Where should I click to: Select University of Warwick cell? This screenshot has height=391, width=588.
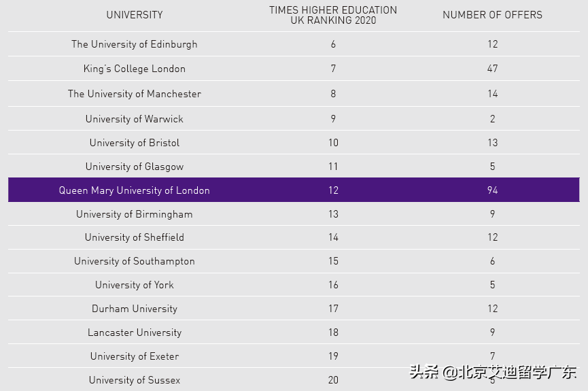pyautogui.click(x=135, y=119)
